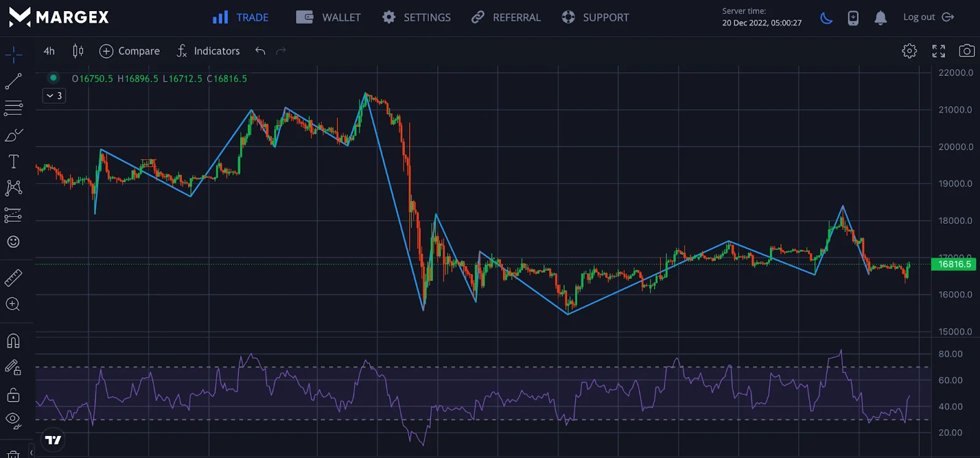
Task: Hide all drawings with eye icon
Action: tap(13, 420)
